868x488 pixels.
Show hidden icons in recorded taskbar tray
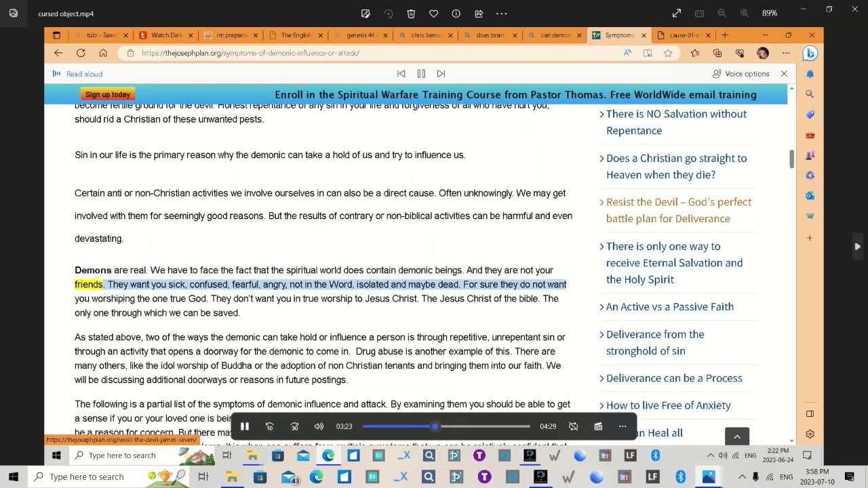click(x=711, y=455)
